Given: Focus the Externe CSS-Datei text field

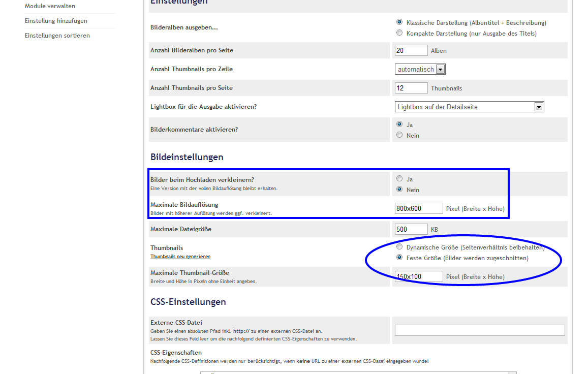Looking at the screenshot, I should pos(479,330).
